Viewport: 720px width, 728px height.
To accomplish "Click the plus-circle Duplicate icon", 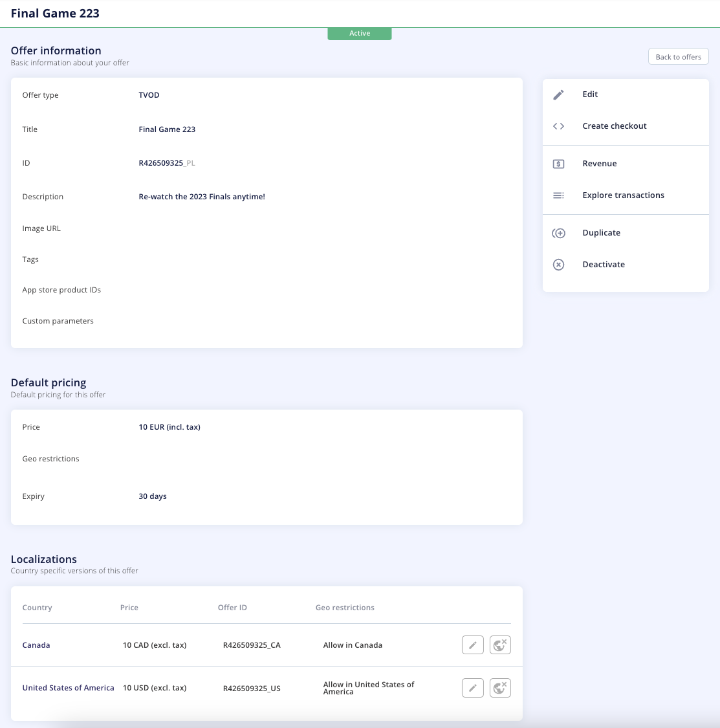I will [558, 233].
